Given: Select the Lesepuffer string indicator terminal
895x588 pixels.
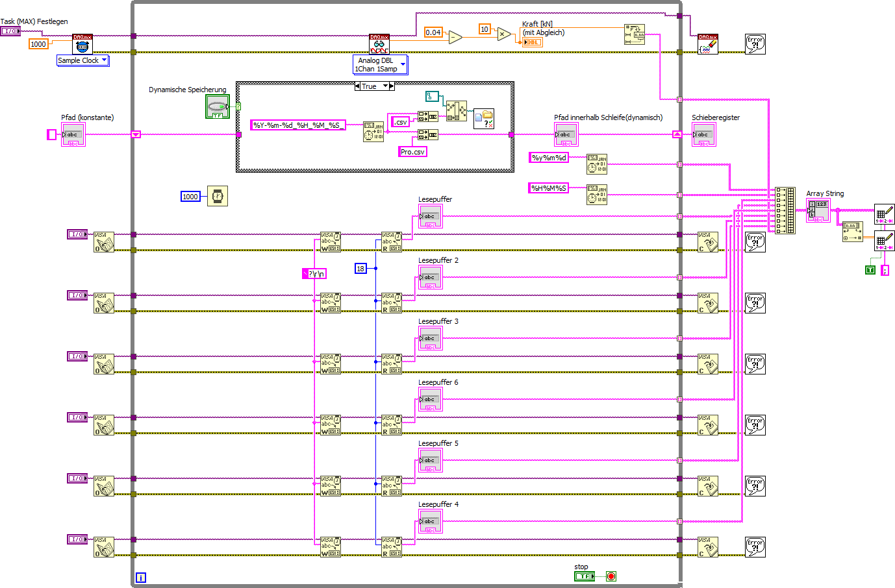Looking at the screenshot, I should click(x=430, y=216).
